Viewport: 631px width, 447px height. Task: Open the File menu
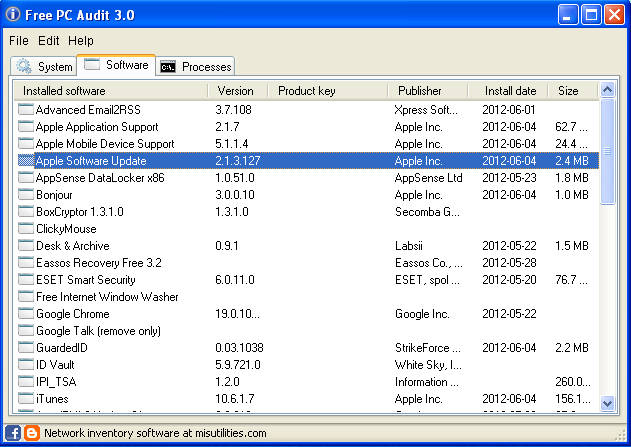(x=19, y=41)
